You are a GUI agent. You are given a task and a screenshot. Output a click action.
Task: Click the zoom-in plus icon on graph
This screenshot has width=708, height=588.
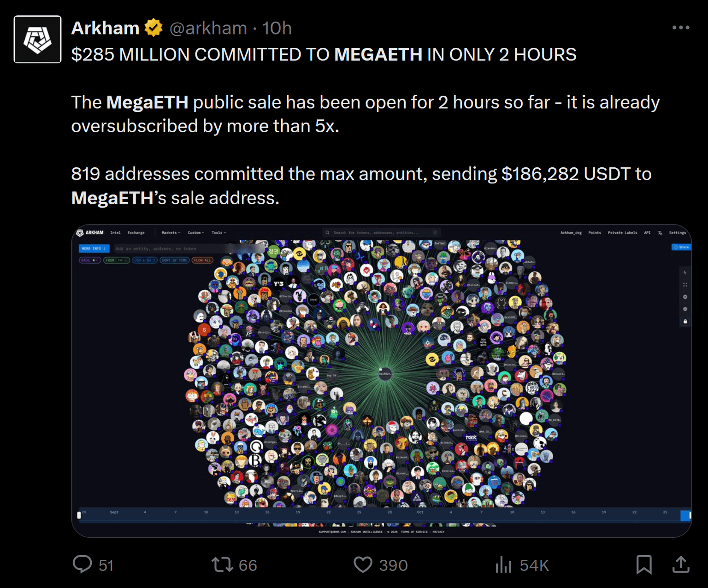685,297
